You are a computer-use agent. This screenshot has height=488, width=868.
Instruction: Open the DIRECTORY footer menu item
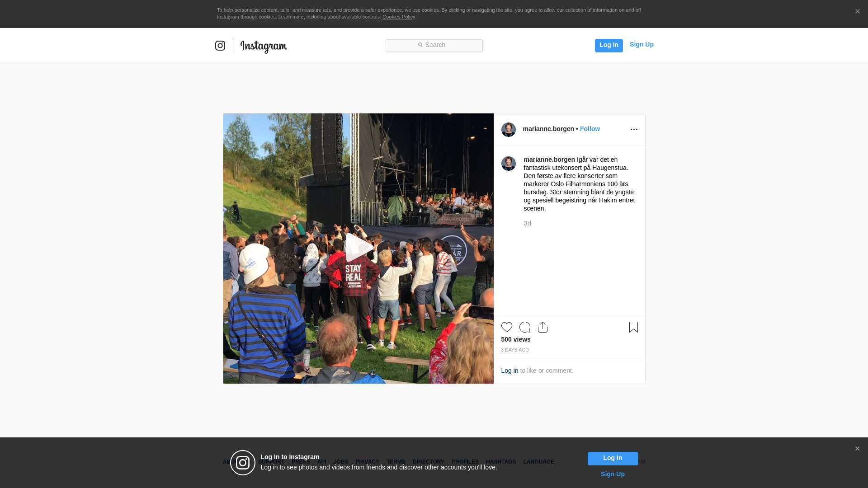(x=429, y=462)
